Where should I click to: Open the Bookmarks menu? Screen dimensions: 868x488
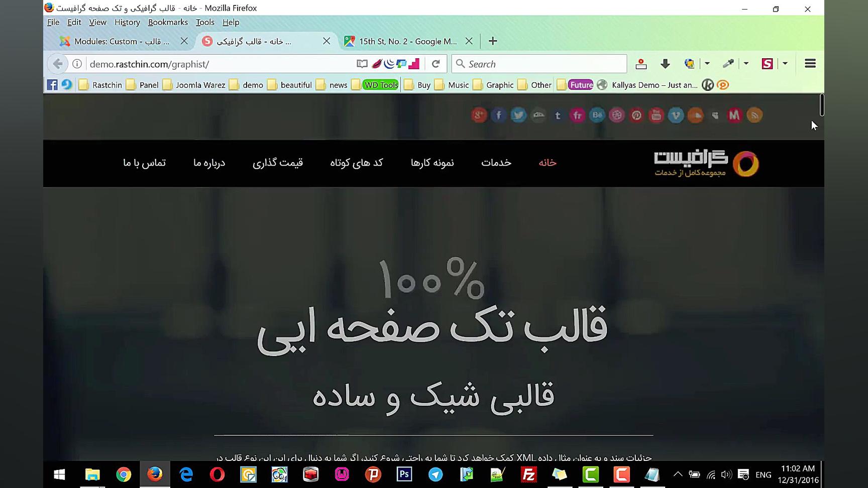coord(168,22)
